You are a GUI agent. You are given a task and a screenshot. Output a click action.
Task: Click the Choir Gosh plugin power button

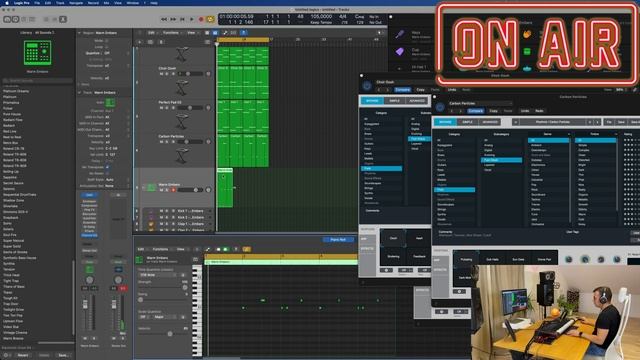(367, 86)
